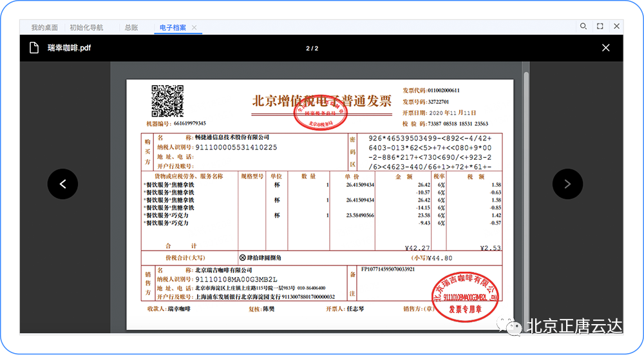The image size is (644, 355).
Task: Click the seller name 北京瑞吉咖啡有限公司
Action: (x=223, y=270)
